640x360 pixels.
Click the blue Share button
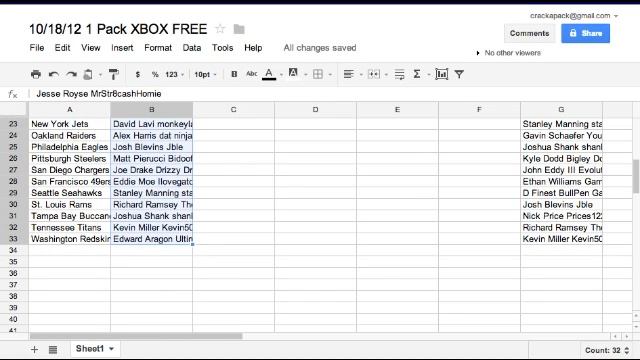coord(585,33)
